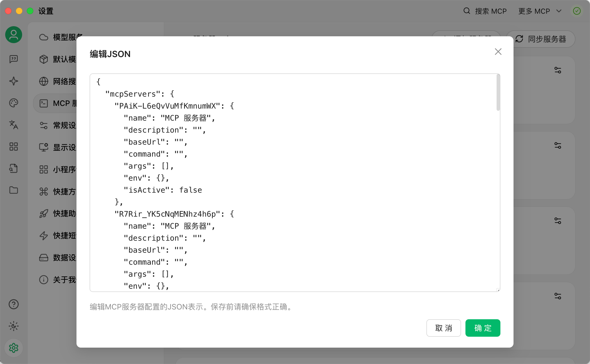Expand the 更多 MCP dropdown
This screenshot has width=590, height=364.
(x=540, y=11)
